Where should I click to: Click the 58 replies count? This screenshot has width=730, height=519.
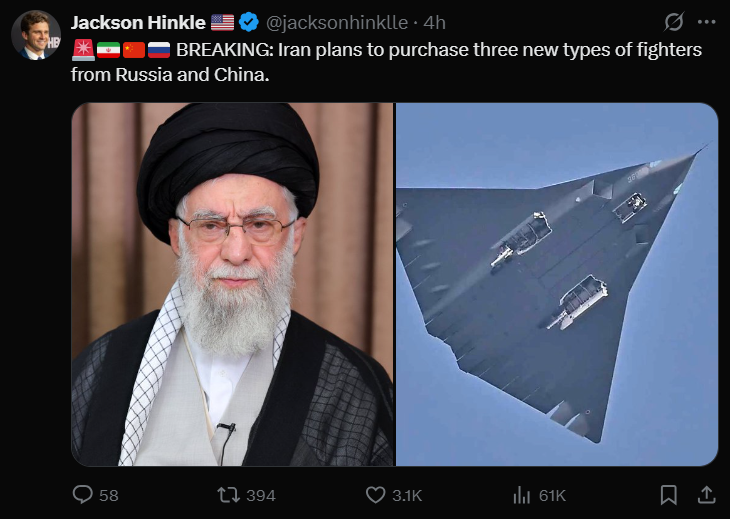[x=108, y=495]
